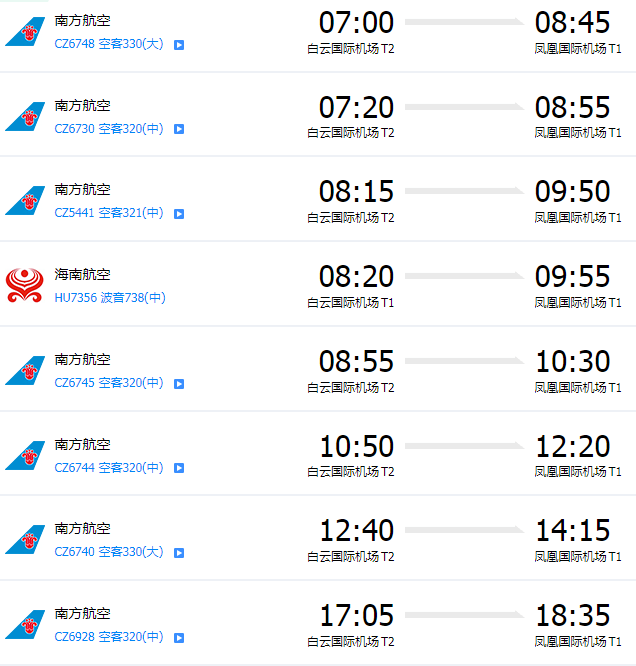The height and width of the screenshot is (666, 636).
Task: Open the play icon beside CZ5441 空客321
Action: click(179, 214)
